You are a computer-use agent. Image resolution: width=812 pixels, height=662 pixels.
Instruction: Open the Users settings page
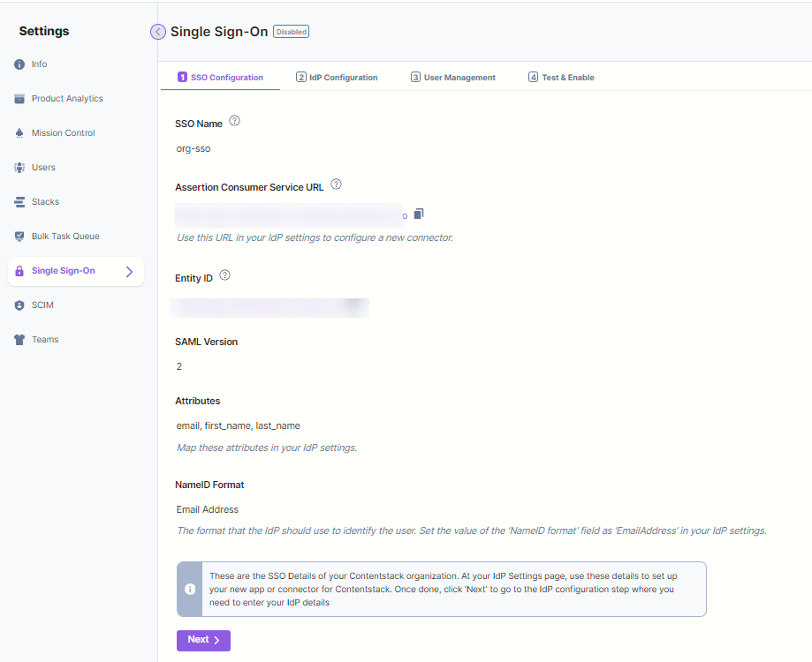43,167
